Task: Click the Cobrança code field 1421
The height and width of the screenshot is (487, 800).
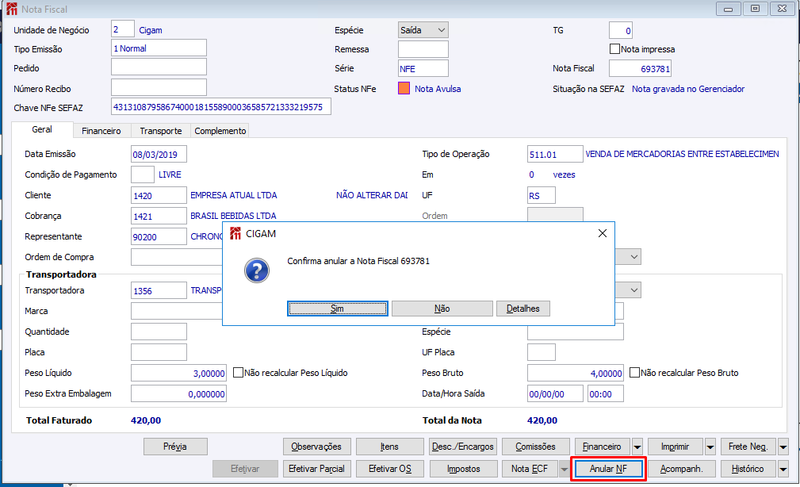Action: [159, 216]
